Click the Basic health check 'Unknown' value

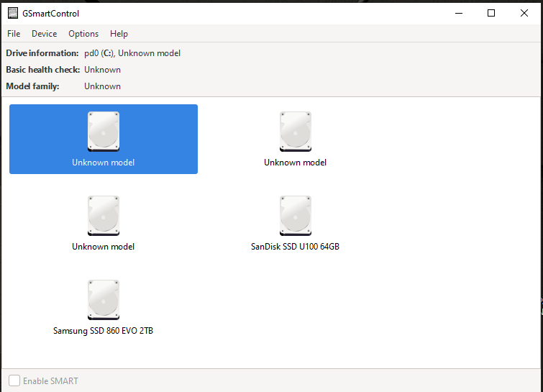(x=103, y=70)
